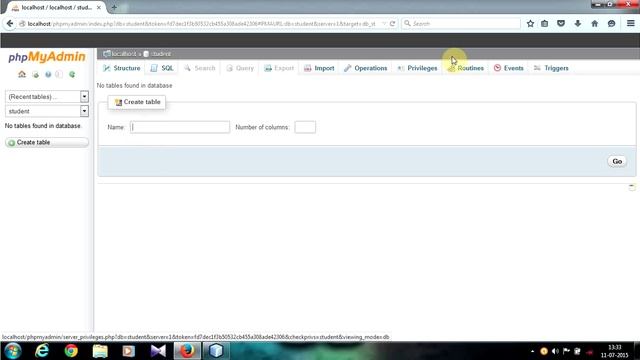The width and height of the screenshot is (640, 360).
Task: Open Visual Studio from taskbar
Action: pos(158,351)
